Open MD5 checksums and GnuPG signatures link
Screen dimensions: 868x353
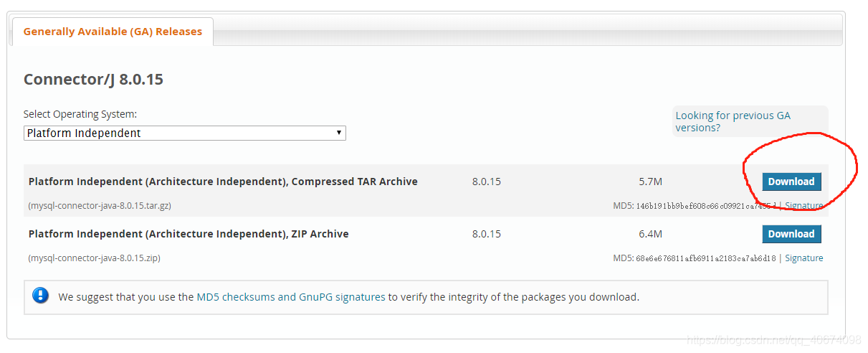[x=290, y=296]
